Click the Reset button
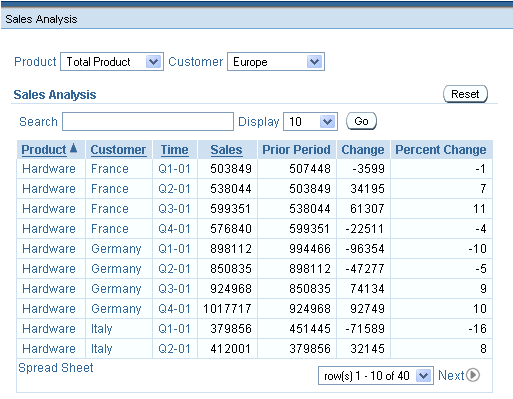 (465, 94)
